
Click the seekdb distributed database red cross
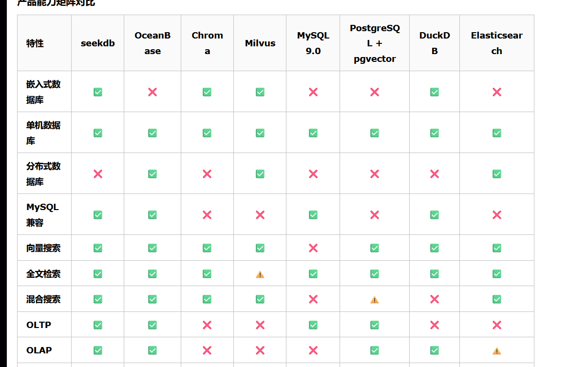(x=98, y=174)
